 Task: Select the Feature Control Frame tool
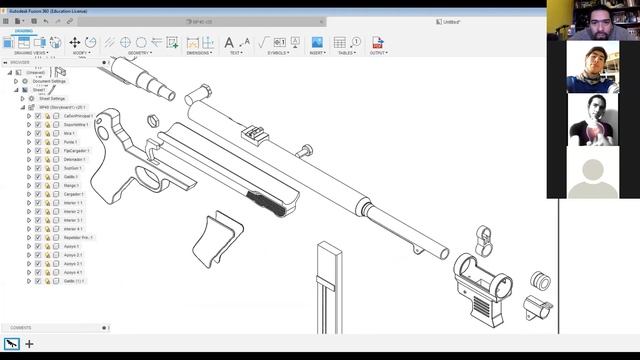280,42
